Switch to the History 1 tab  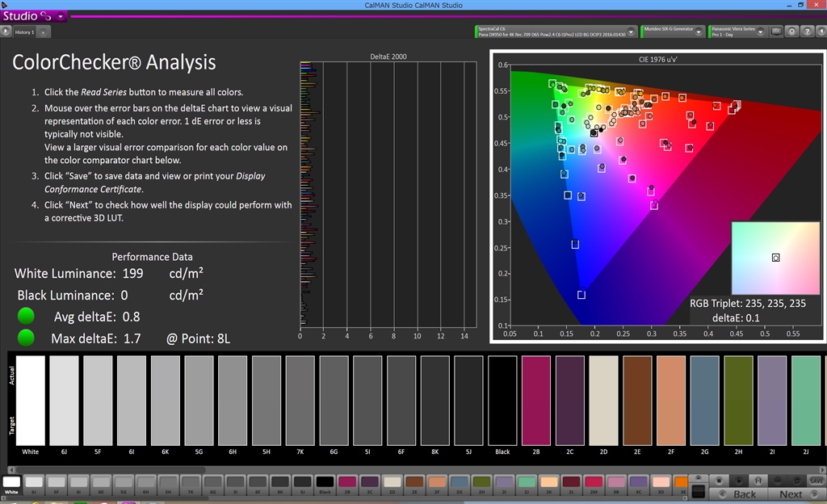23,32
